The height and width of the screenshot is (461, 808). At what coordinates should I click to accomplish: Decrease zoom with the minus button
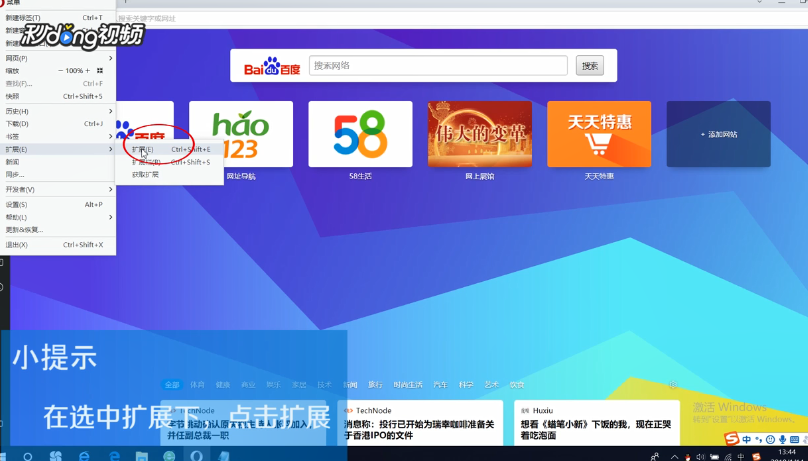(x=61, y=71)
